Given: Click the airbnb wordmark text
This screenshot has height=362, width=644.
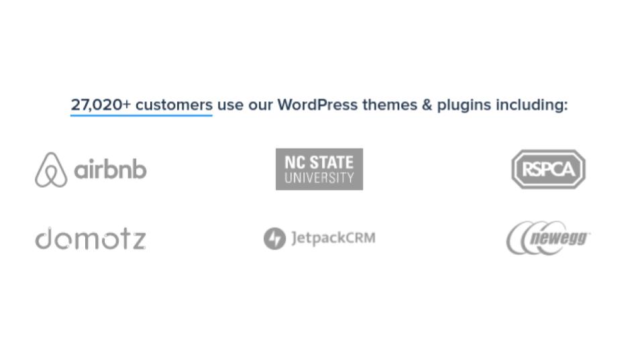Looking at the screenshot, I should (x=110, y=169).
